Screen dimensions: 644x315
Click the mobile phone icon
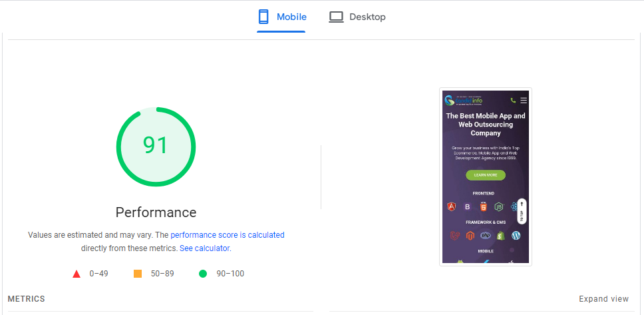263,17
